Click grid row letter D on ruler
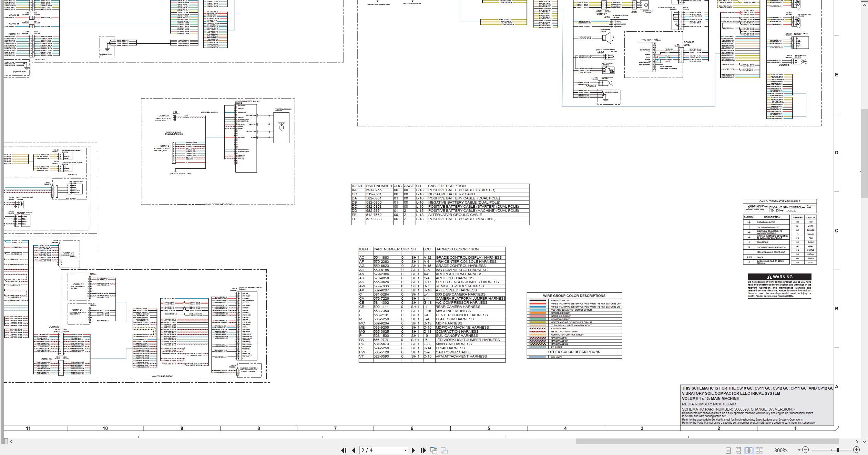 click(836, 153)
